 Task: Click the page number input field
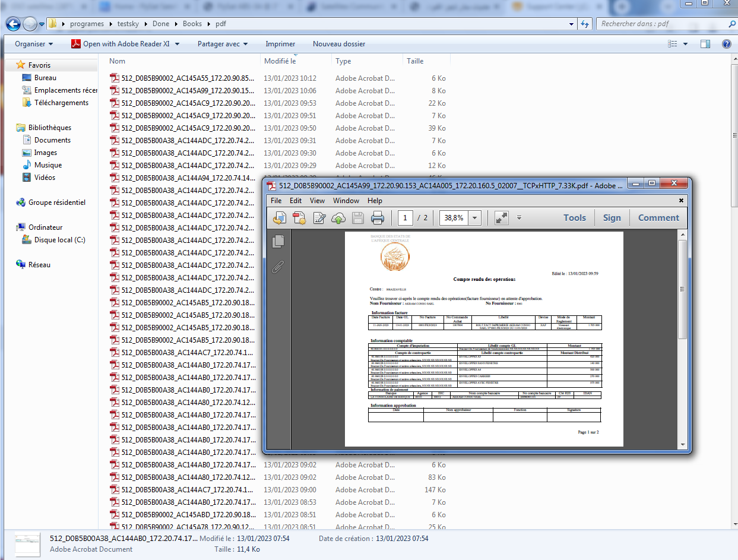[x=405, y=218]
